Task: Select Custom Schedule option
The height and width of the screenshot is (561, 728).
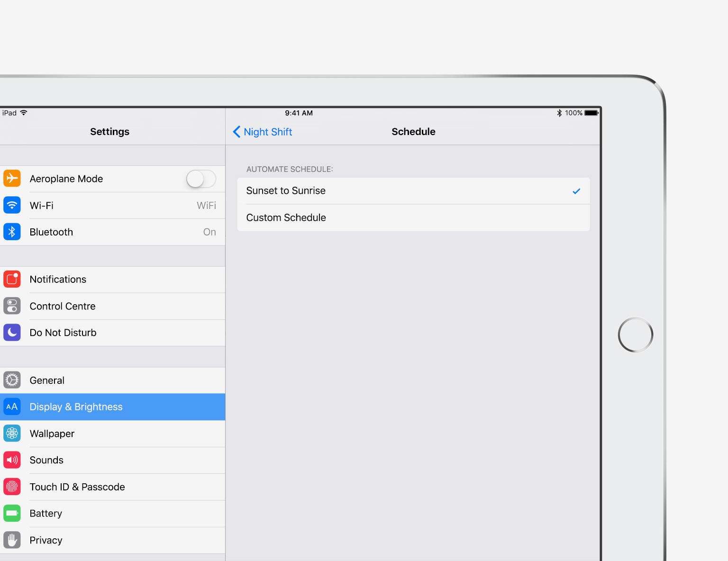Action: pyautogui.click(x=413, y=218)
